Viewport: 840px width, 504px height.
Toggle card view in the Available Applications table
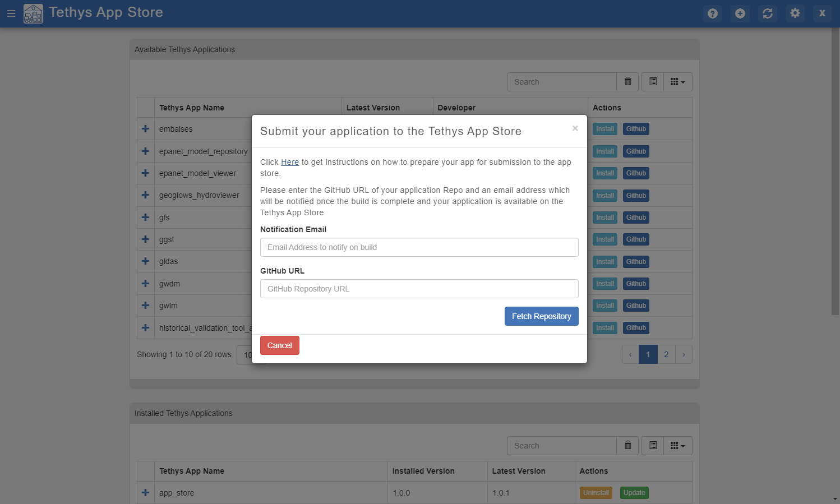point(653,82)
